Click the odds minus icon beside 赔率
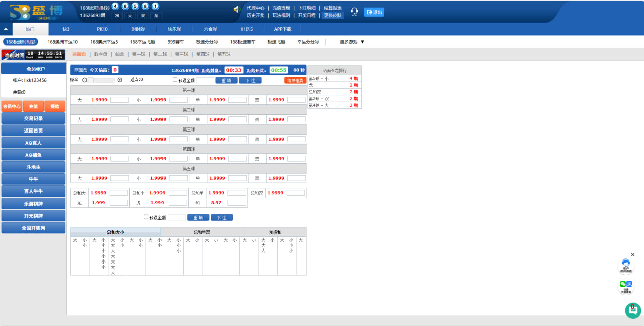644x326 pixels. pos(85,80)
